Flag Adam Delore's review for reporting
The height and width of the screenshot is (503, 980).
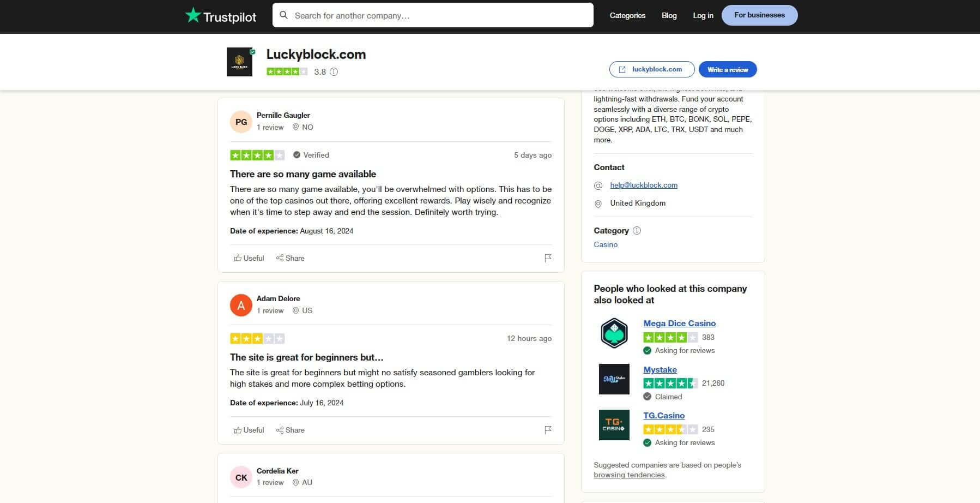click(x=548, y=430)
